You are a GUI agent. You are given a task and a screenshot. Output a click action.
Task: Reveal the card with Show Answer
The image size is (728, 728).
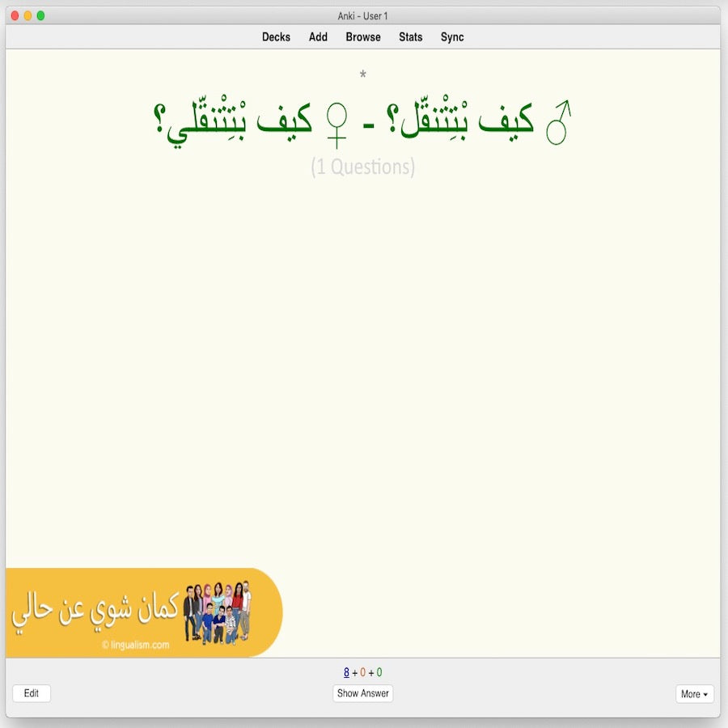click(362, 693)
